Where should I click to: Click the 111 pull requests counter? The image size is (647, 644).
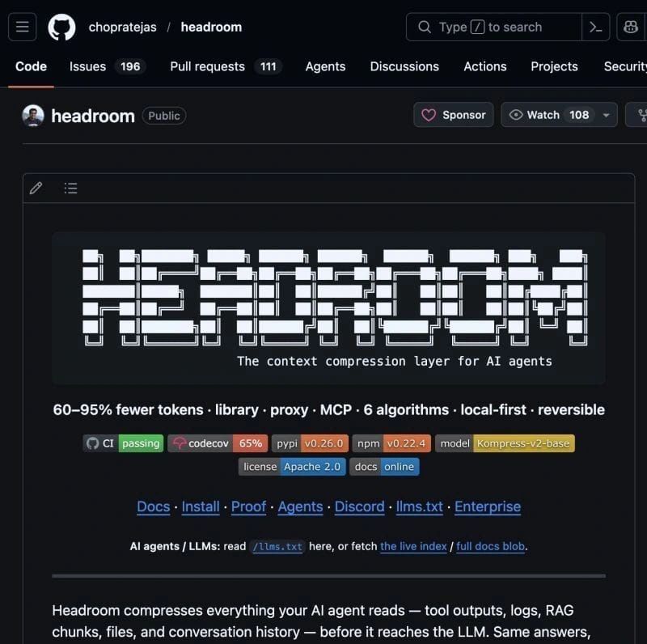269,66
